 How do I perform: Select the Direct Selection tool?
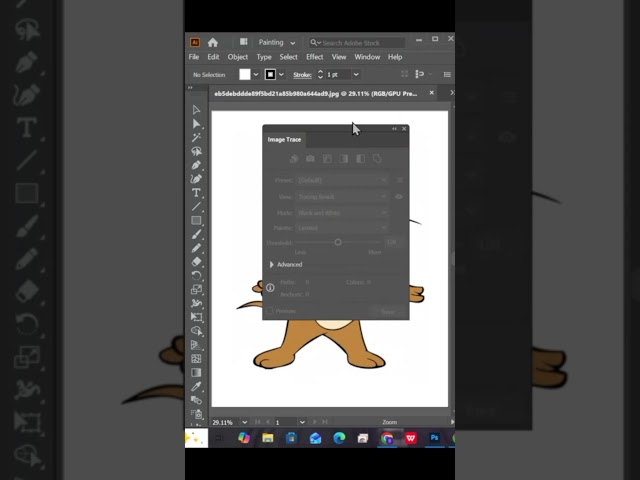coord(196,124)
